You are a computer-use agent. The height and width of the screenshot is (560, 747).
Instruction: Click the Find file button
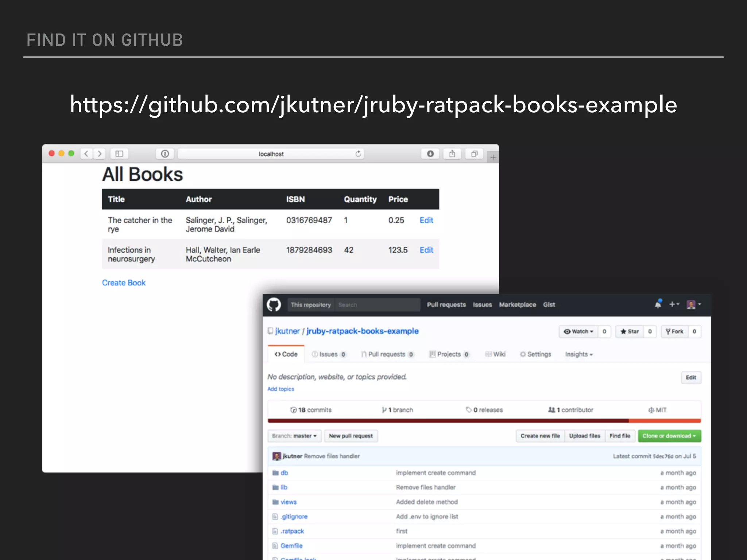(x=620, y=436)
